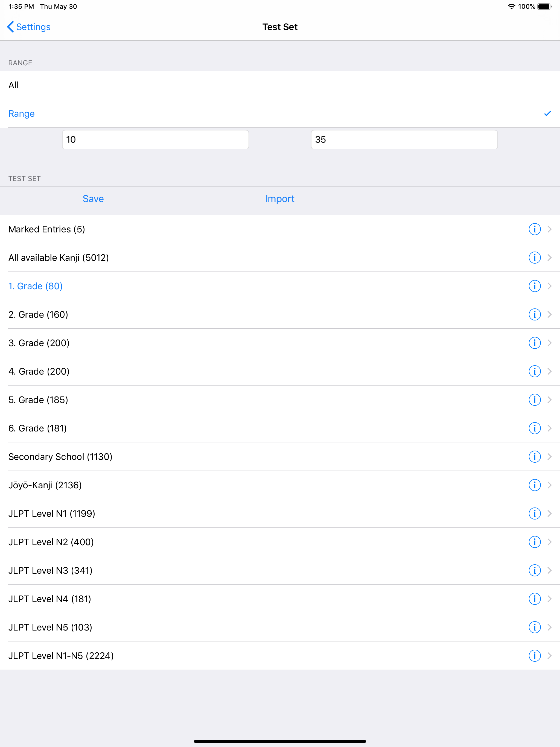Image resolution: width=560 pixels, height=747 pixels.
Task: Open 1. Grade (80) disclosure chevron
Action: 550,286
